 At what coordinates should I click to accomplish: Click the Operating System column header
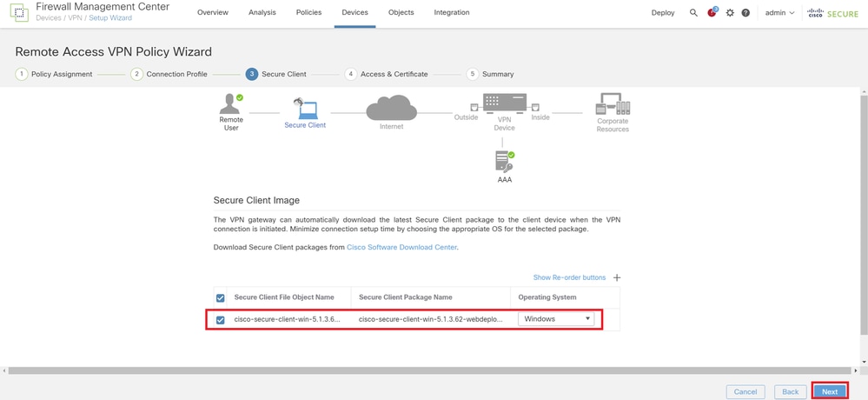click(x=547, y=297)
